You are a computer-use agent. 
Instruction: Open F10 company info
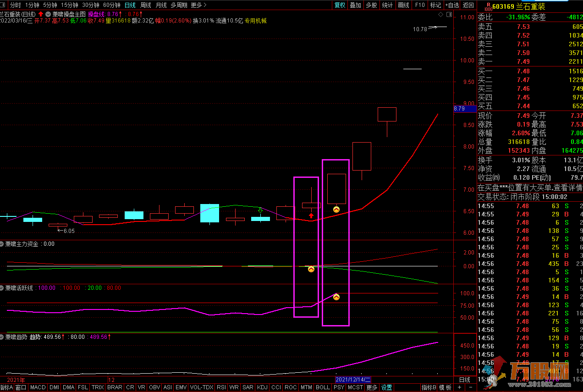coord(419,5)
